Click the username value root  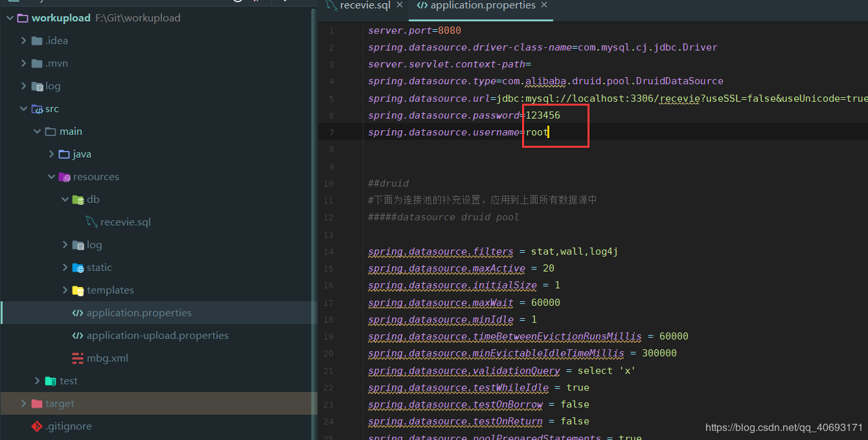coord(537,132)
